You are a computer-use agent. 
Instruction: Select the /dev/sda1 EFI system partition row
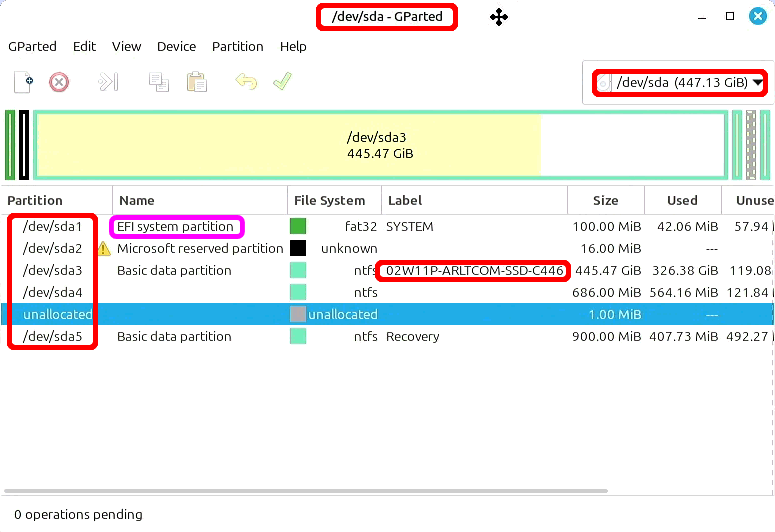point(300,227)
